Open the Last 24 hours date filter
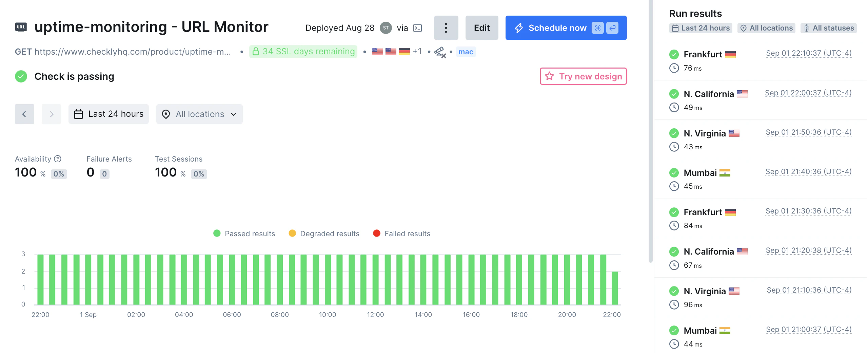This screenshot has height=353, width=868. pyautogui.click(x=108, y=114)
